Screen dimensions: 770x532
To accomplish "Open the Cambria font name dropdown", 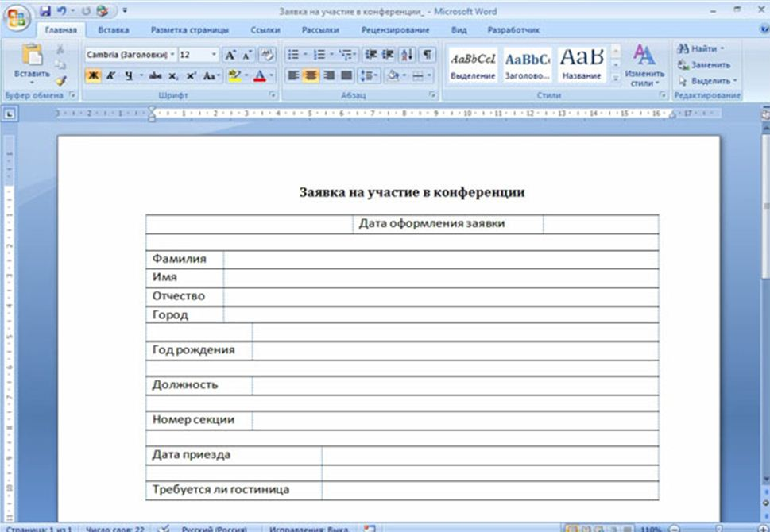I will coord(172,55).
